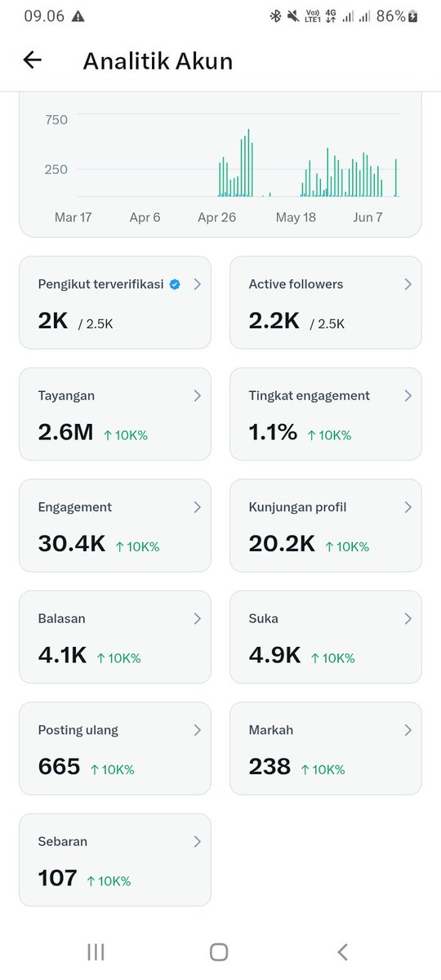
Task: Expand Pengikut terverifikasi chevron
Action: 197,284
